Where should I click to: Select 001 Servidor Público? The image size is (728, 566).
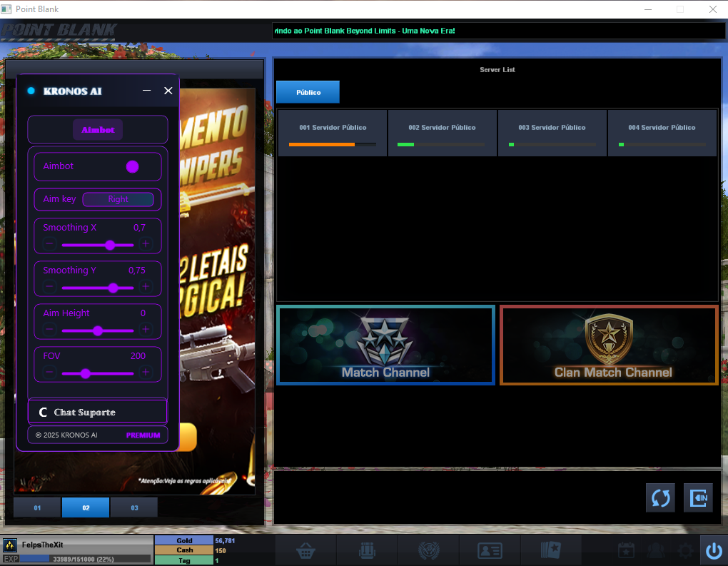(333, 133)
